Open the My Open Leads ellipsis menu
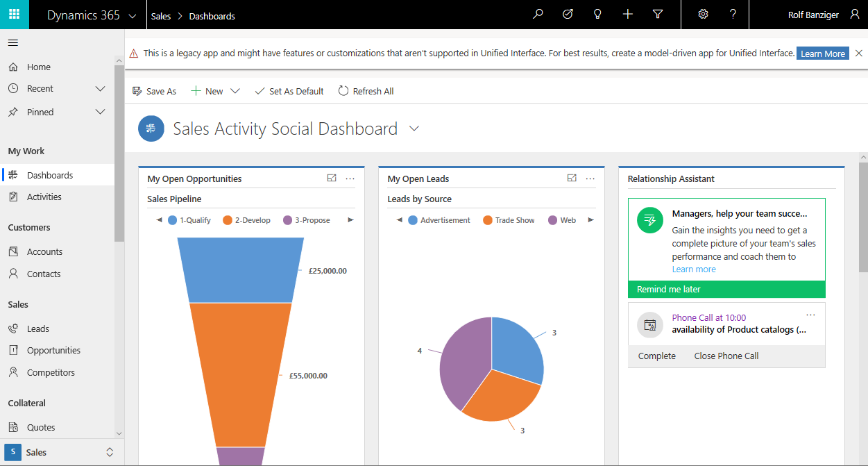The width and height of the screenshot is (868, 466). [x=590, y=178]
